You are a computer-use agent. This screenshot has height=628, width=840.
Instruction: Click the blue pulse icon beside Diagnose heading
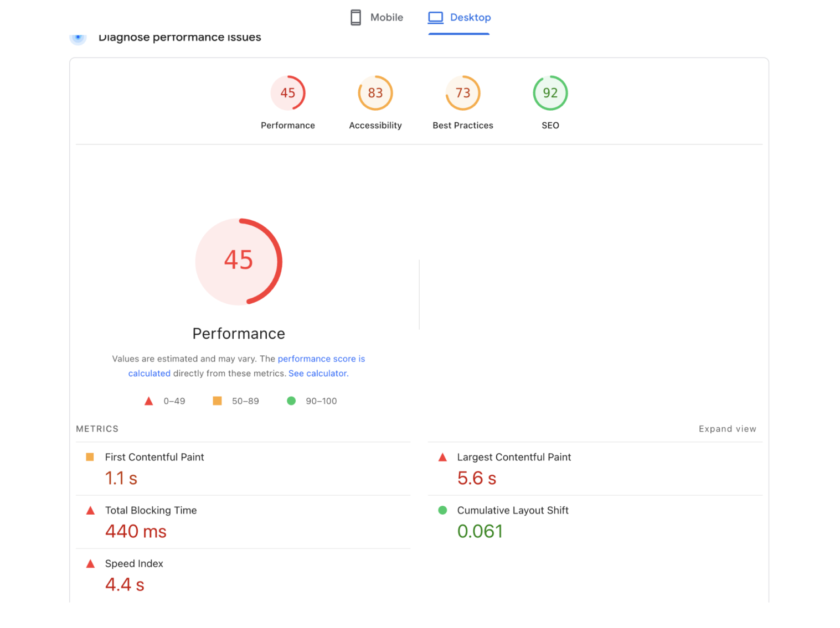click(78, 38)
